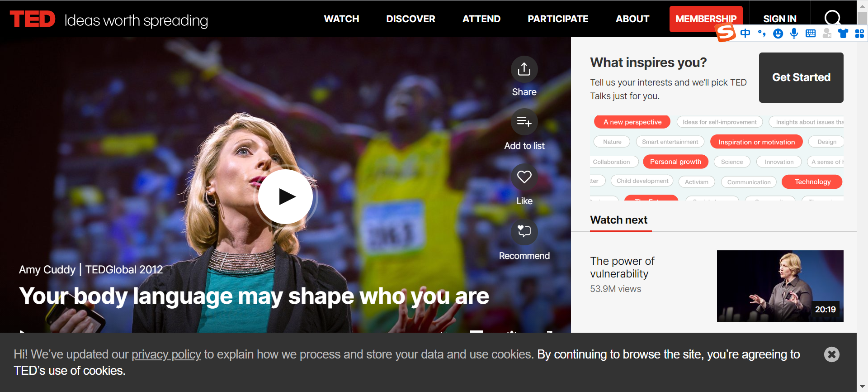Click the Share icon on the video
868x392 pixels.
[524, 69]
